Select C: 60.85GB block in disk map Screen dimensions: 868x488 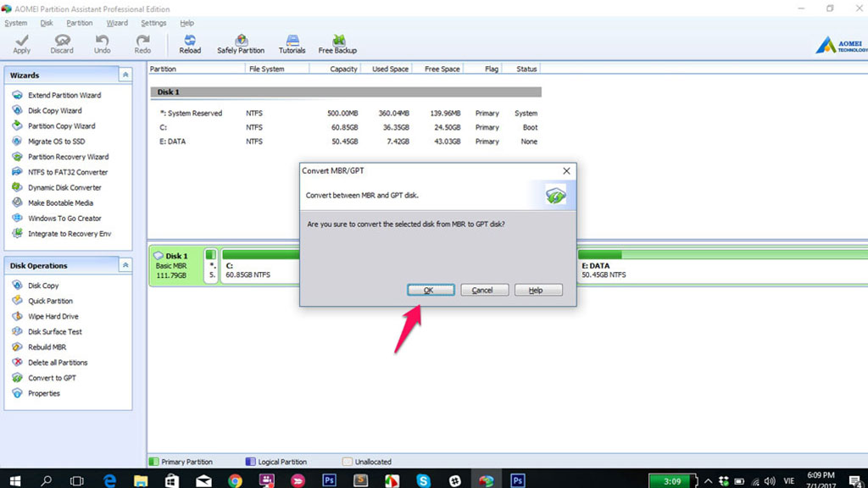pos(260,266)
